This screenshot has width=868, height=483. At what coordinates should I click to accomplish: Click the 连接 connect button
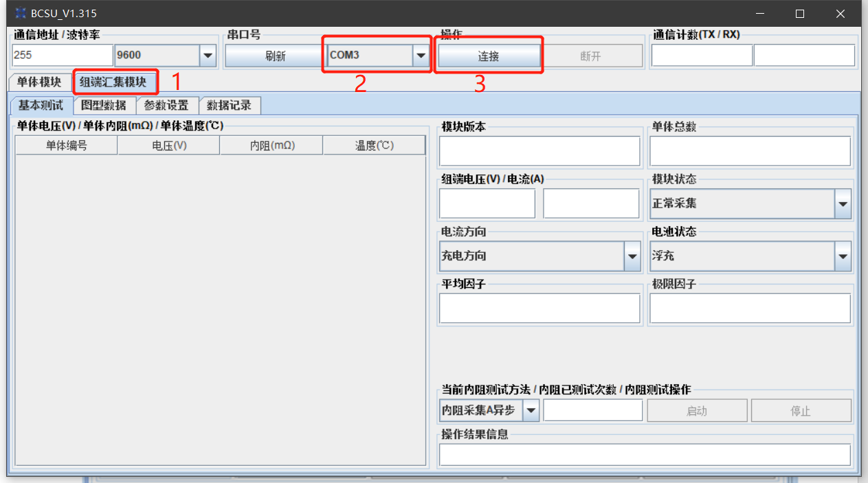(489, 56)
